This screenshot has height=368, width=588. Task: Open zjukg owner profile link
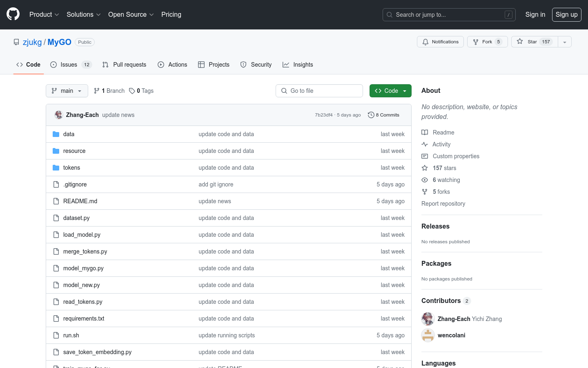tap(32, 42)
